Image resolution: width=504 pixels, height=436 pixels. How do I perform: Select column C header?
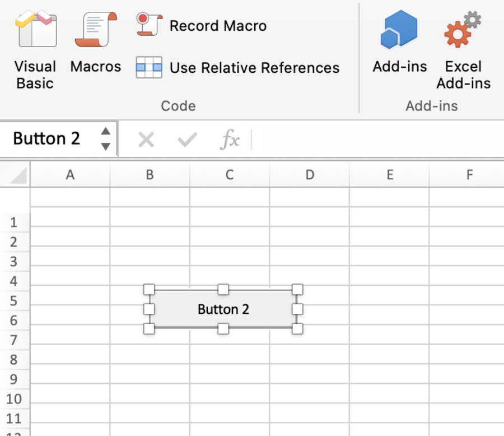point(230,175)
